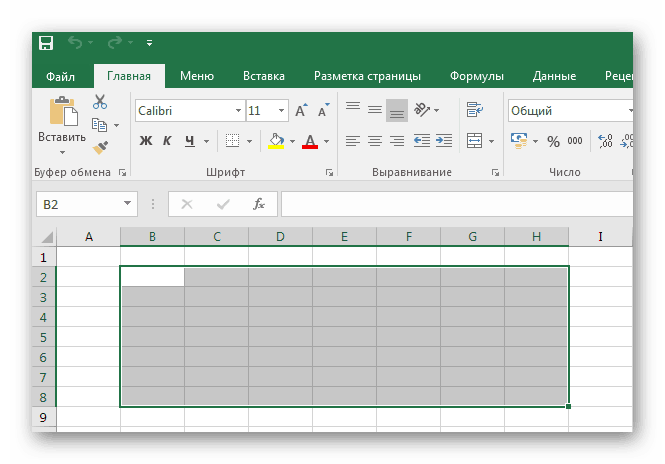665x464 pixels.
Task: Align text right
Action: click(397, 141)
